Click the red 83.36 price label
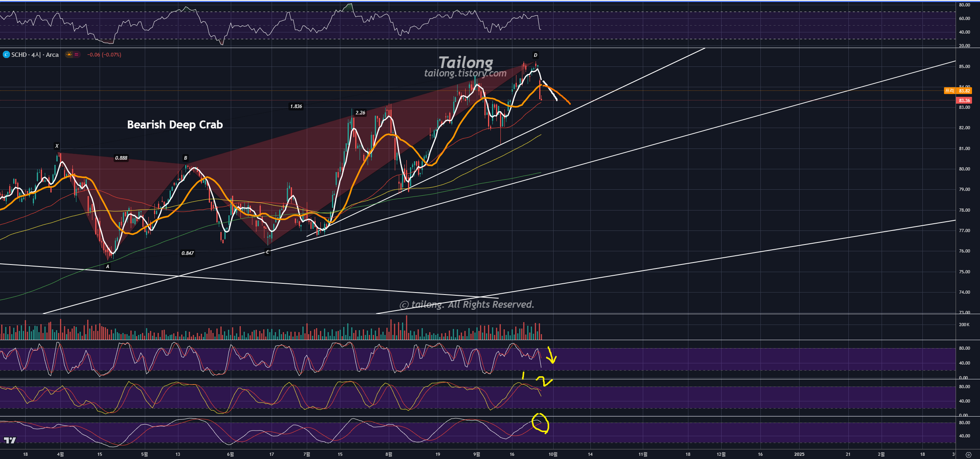 pyautogui.click(x=964, y=100)
